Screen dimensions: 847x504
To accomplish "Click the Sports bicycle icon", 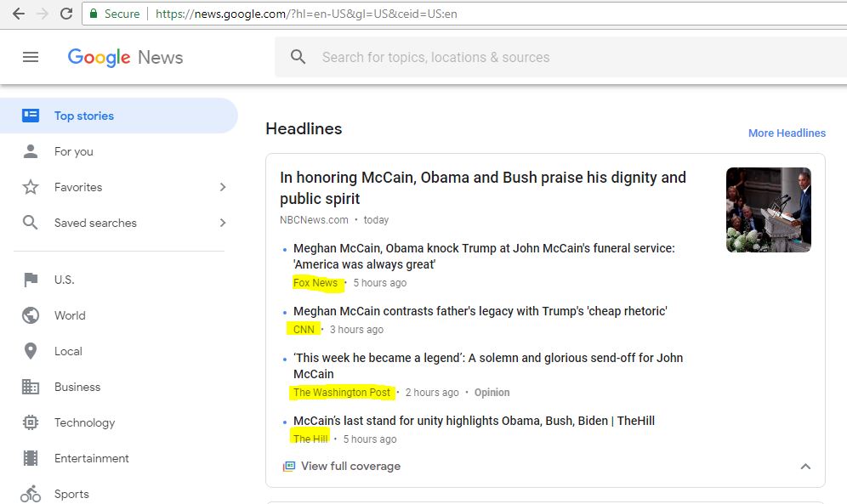I will pos(31,493).
